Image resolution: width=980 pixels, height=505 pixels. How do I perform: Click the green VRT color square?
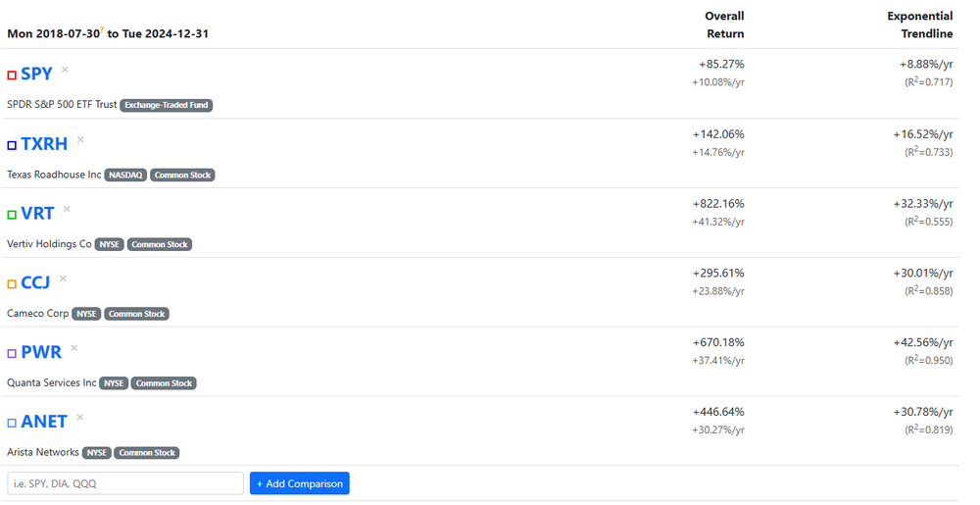point(12,215)
